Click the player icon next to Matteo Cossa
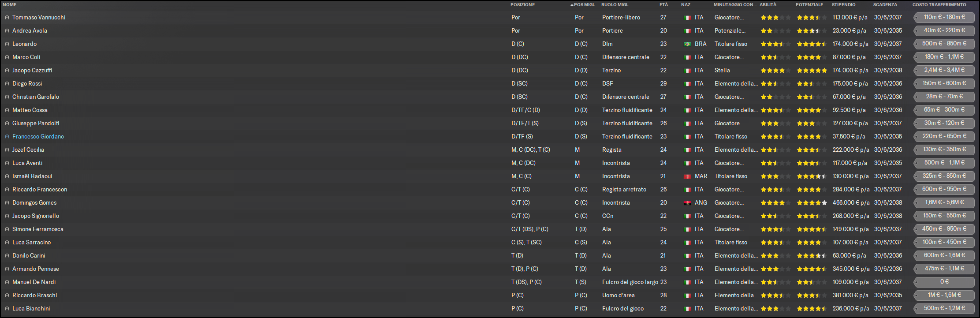The height and width of the screenshot is (318, 980). click(7, 110)
